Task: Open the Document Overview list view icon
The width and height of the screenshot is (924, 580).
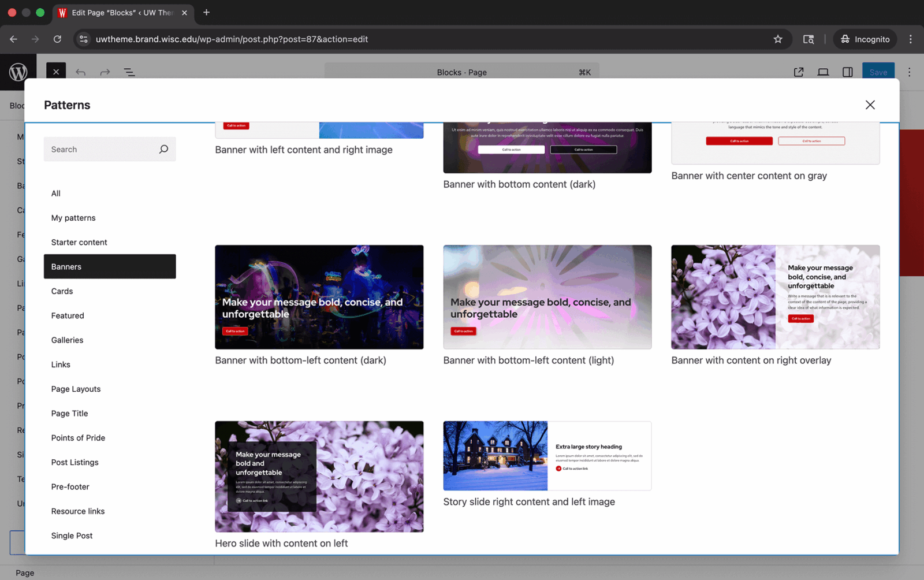Action: (129, 72)
